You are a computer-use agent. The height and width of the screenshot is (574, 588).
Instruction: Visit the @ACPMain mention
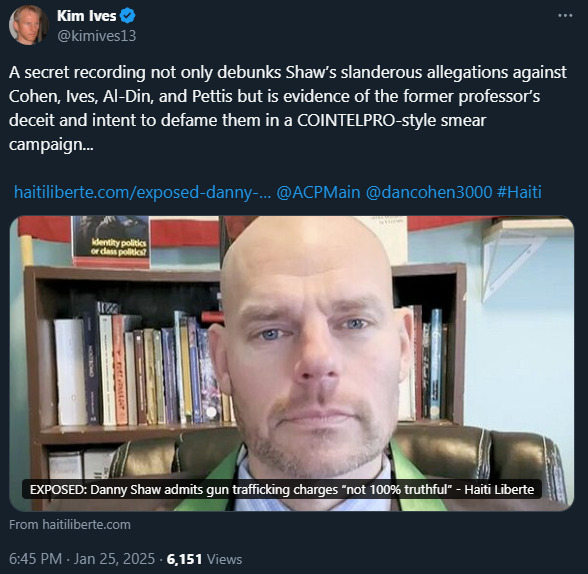pos(318,192)
